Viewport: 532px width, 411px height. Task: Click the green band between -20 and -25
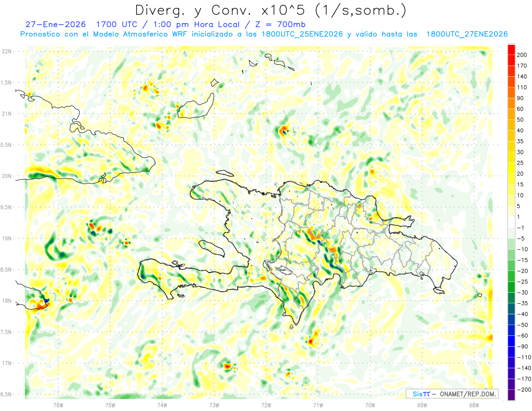[x=511, y=276]
